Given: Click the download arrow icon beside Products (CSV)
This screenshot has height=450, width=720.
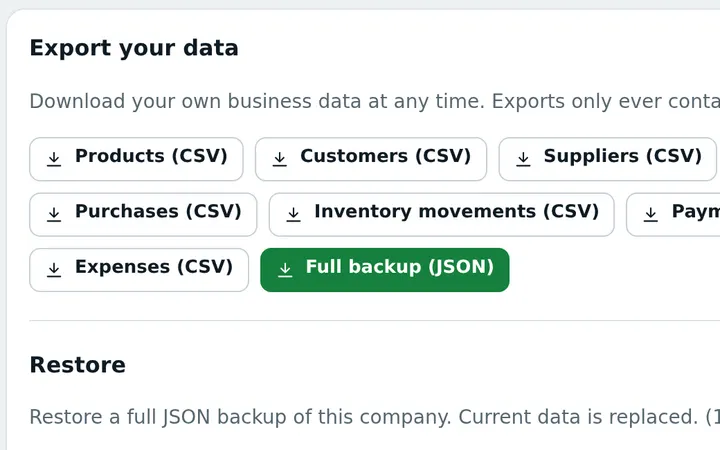Looking at the screenshot, I should [54, 159].
